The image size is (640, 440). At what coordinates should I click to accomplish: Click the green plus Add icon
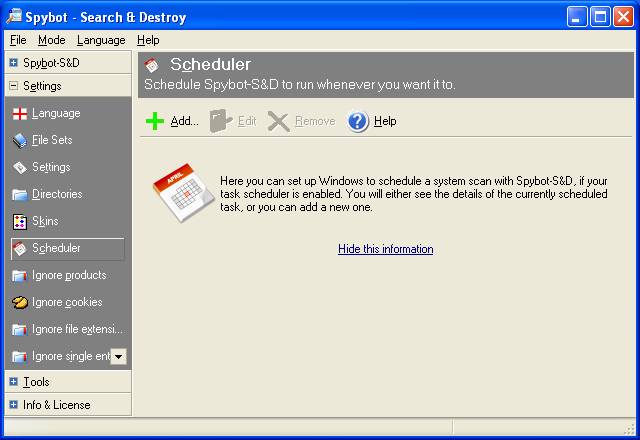[x=155, y=121]
